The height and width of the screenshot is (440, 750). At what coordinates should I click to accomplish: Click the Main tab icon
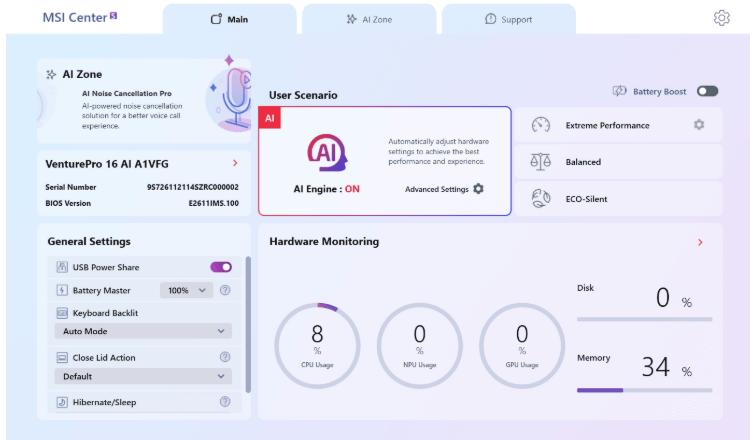[x=216, y=19]
